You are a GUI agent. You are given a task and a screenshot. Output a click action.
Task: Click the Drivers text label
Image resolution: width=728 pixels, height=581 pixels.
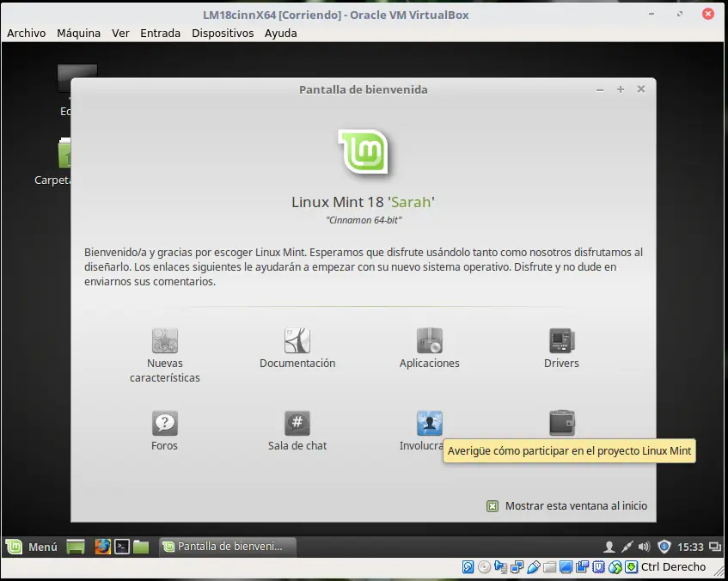[562, 364]
